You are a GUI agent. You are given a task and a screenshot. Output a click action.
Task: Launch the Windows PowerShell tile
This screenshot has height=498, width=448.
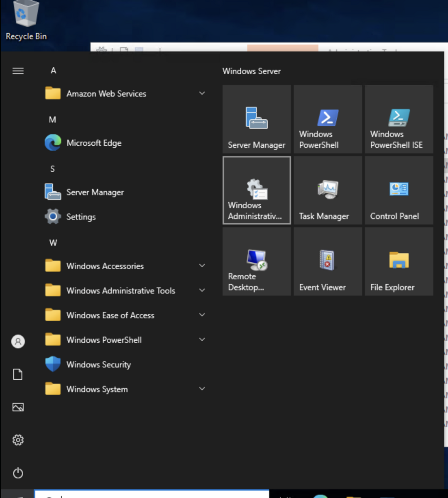[x=328, y=119]
